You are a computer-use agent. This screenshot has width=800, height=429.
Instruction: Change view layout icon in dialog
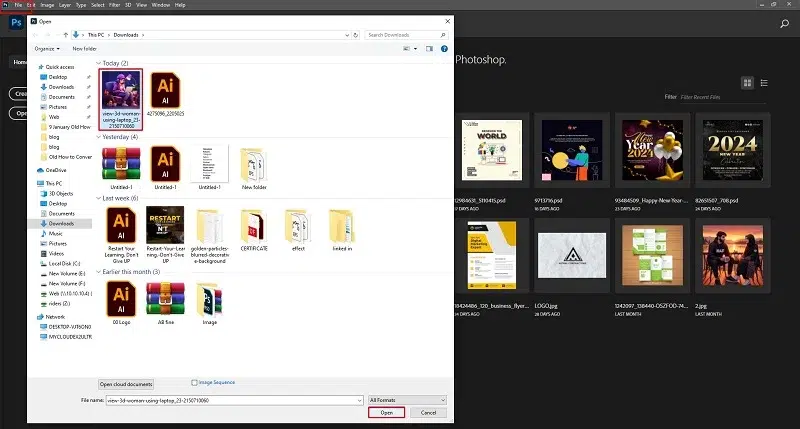point(407,48)
